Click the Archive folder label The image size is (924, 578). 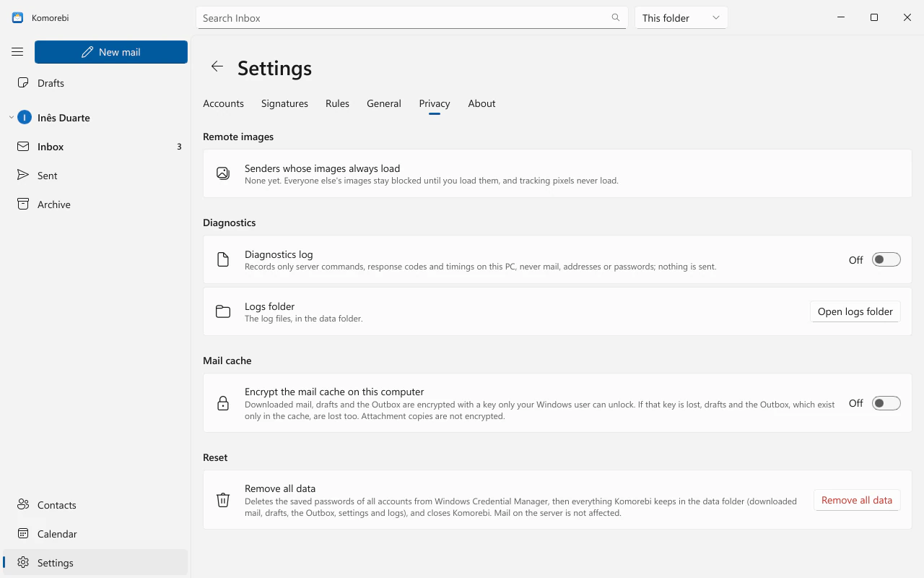[x=54, y=204]
